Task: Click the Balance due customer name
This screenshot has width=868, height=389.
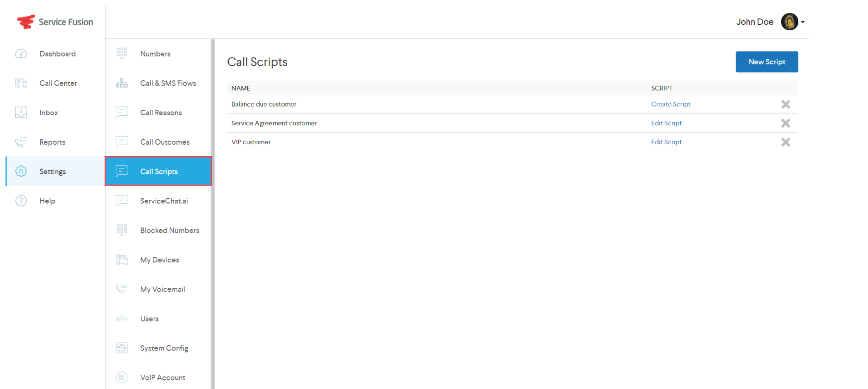Action: click(264, 104)
